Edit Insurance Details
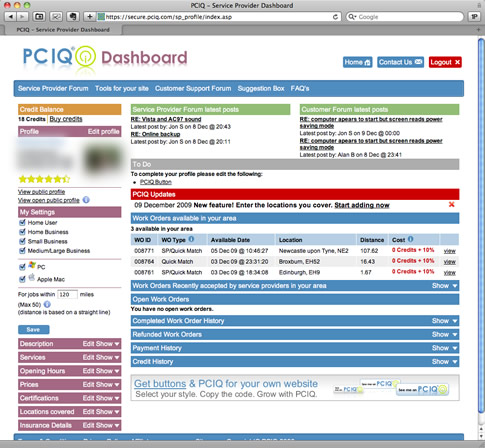The image size is (485, 448). 89,425
